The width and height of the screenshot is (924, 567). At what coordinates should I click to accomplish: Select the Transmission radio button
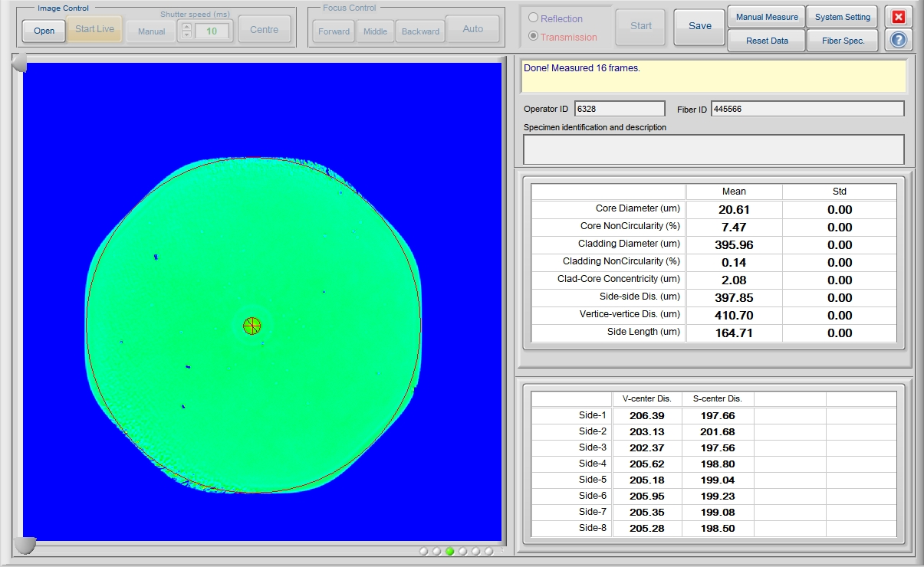(x=534, y=37)
